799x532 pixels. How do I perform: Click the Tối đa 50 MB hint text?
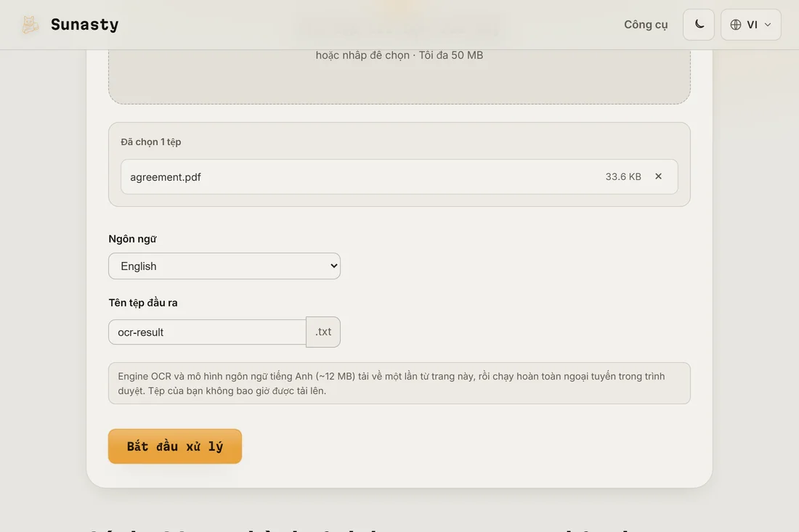pyautogui.click(x=451, y=55)
